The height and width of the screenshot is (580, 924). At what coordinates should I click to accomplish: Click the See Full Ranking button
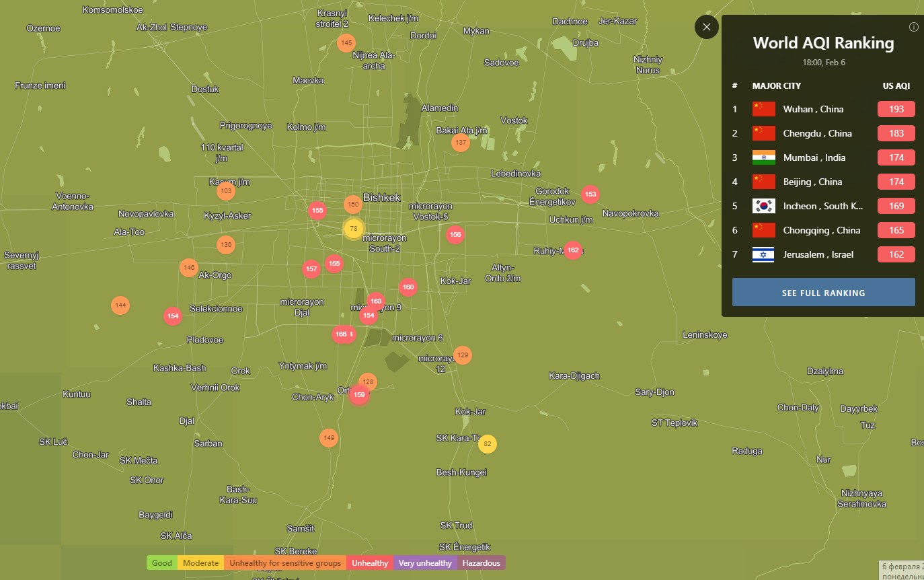point(823,293)
